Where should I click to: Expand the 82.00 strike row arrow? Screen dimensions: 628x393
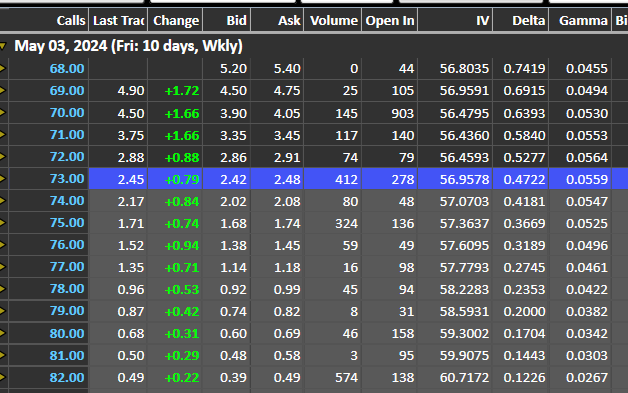tap(2, 377)
